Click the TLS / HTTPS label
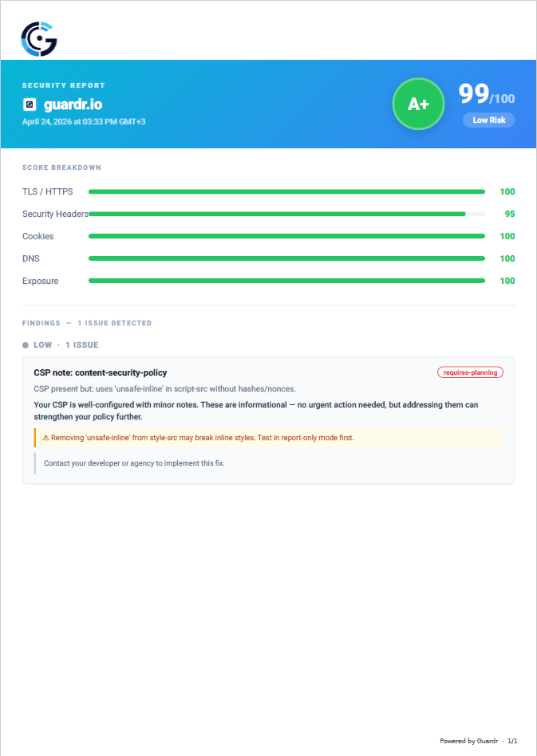537x756 pixels. click(x=48, y=191)
